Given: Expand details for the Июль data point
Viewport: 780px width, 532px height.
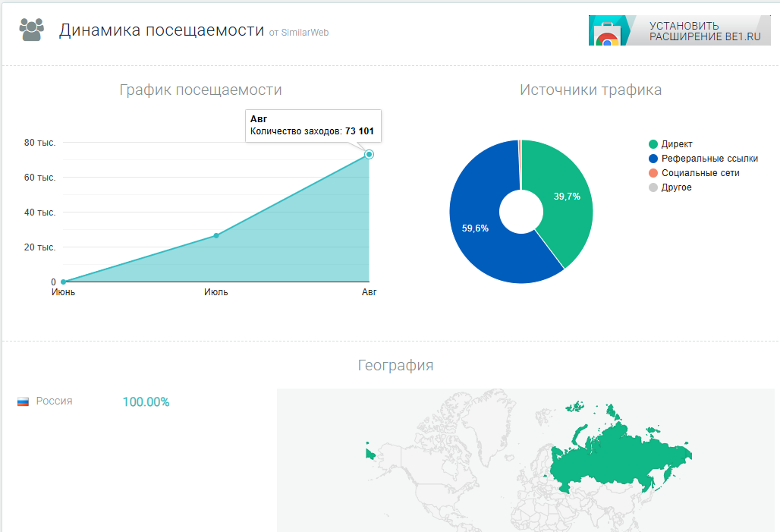Looking at the screenshot, I should [216, 236].
